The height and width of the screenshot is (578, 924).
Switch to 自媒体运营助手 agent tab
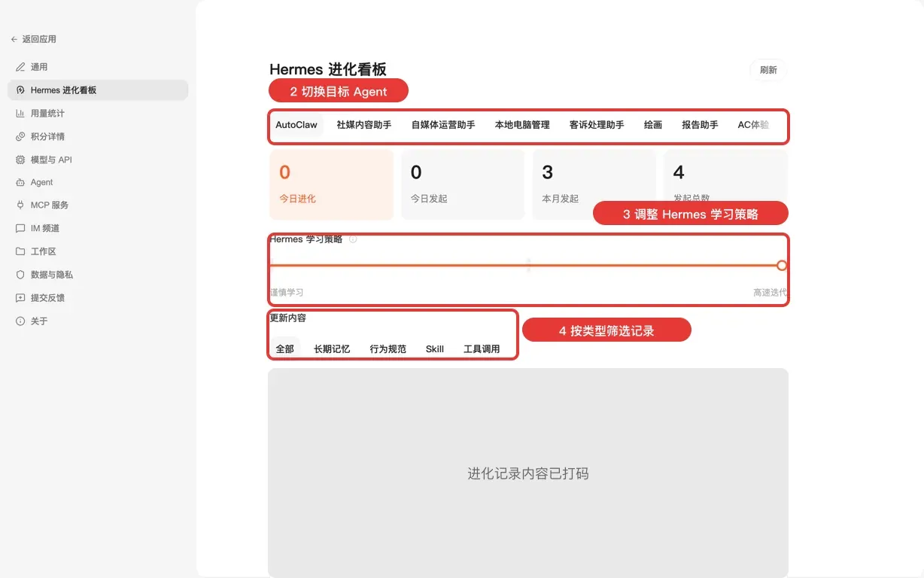click(443, 125)
